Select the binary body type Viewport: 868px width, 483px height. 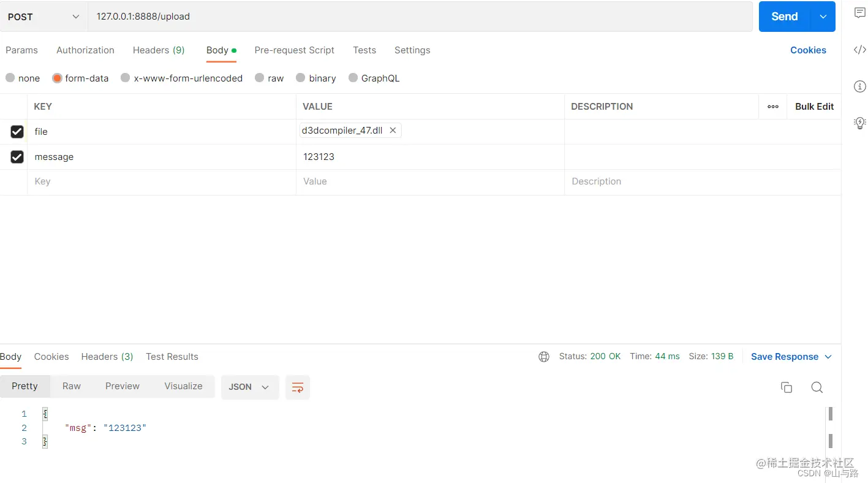[315, 78]
